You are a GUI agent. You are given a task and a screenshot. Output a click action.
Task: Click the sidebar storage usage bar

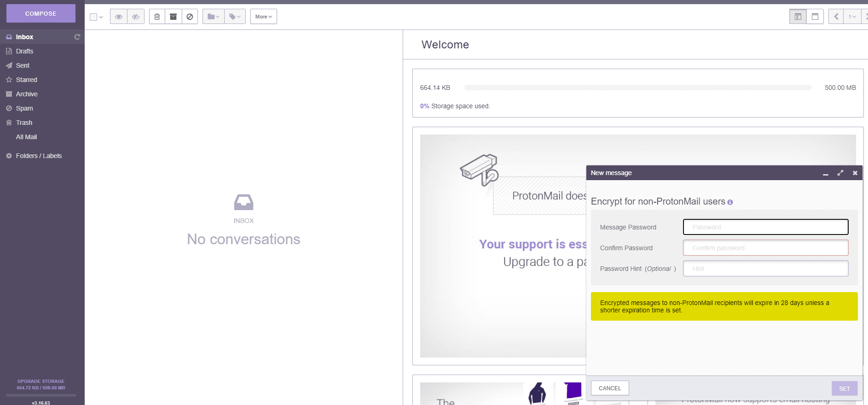pos(41,395)
